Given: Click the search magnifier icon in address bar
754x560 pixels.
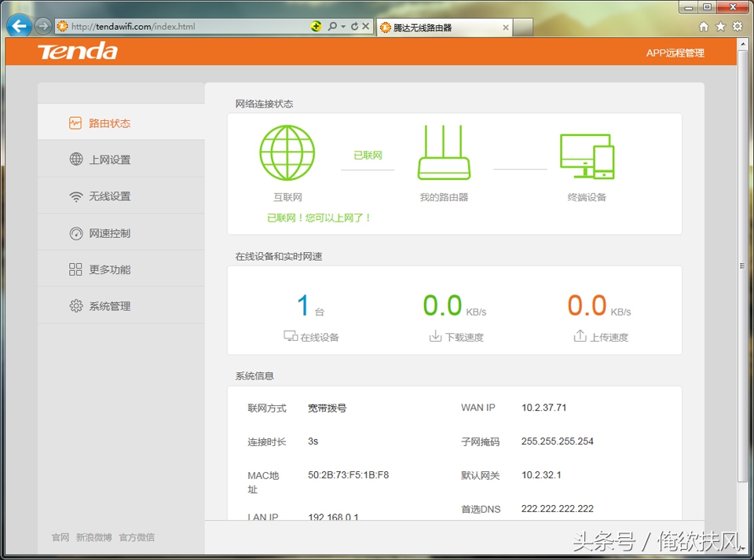Looking at the screenshot, I should [332, 27].
